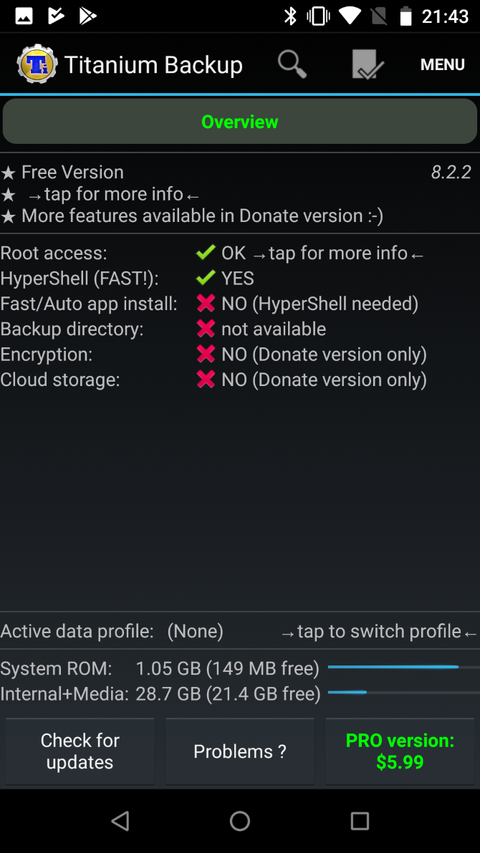480x853 pixels.
Task: Tap the red X beside Encryption
Action: (x=206, y=354)
